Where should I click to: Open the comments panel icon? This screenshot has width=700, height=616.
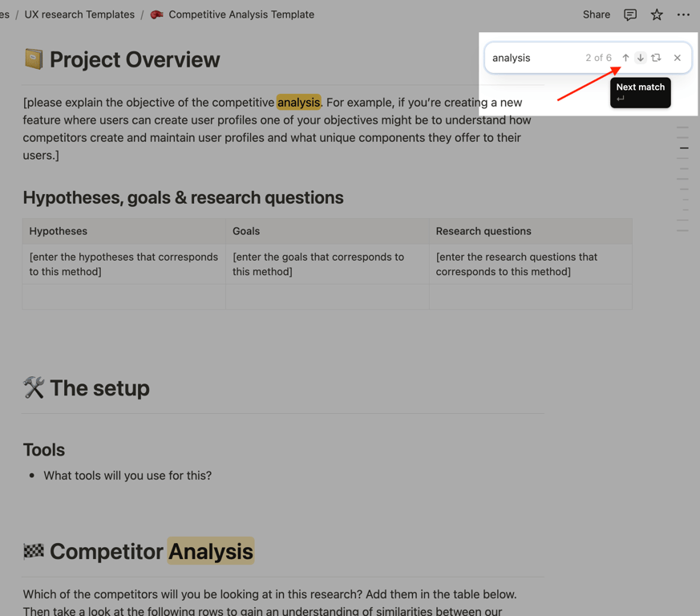[630, 14]
